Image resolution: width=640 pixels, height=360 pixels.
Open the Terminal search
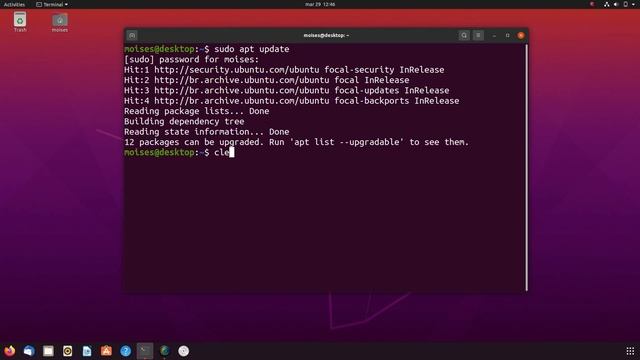tap(464, 36)
